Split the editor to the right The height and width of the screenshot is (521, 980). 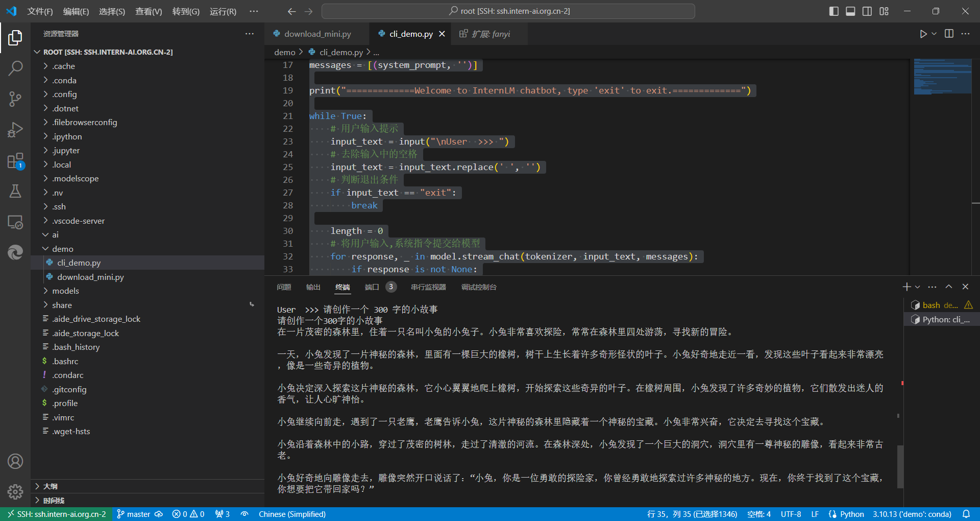coord(949,34)
